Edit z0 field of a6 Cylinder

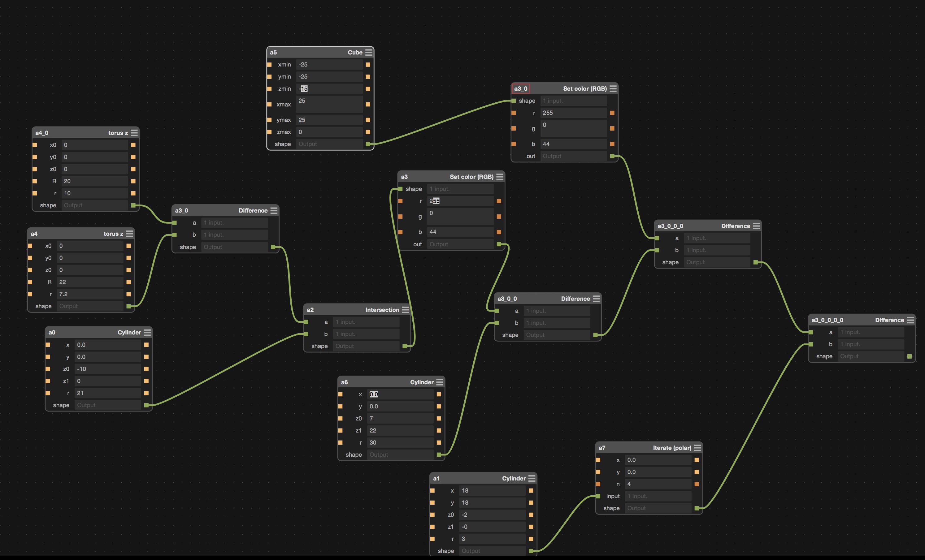(400, 419)
